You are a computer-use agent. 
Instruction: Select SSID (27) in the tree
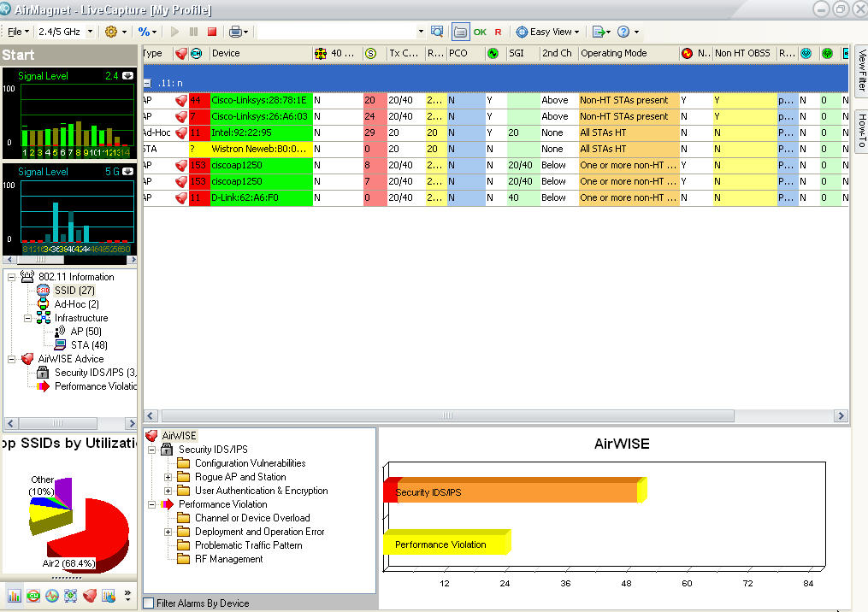[74, 291]
